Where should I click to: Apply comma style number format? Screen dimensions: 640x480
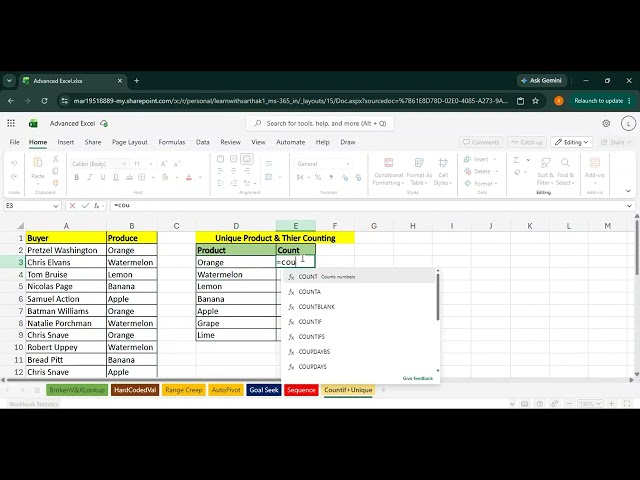(331, 177)
